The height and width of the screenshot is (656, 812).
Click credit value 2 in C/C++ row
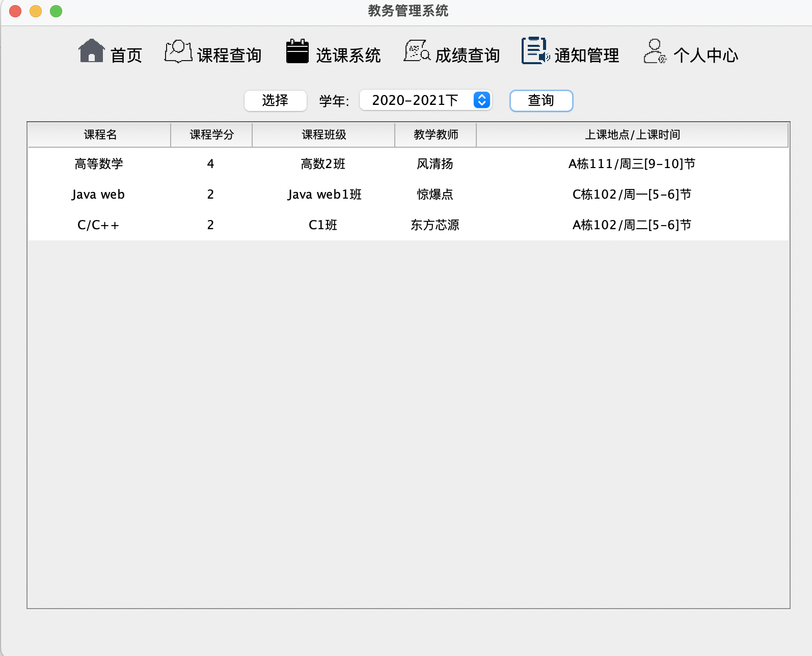tap(211, 225)
